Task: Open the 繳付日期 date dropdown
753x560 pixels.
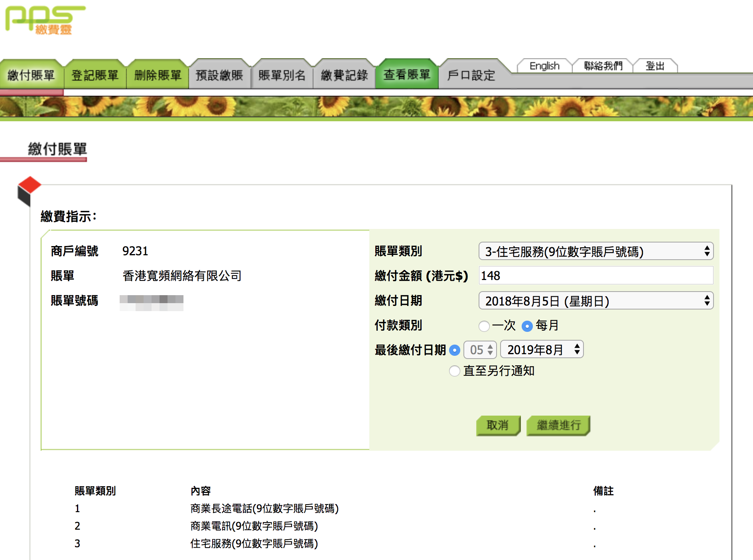Action: [596, 301]
